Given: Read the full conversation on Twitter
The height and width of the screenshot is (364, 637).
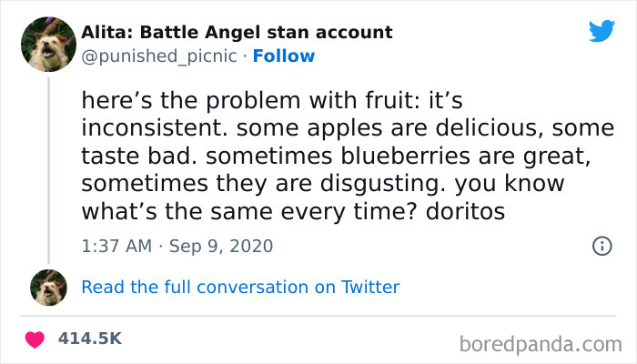Looking at the screenshot, I should pos(240,287).
